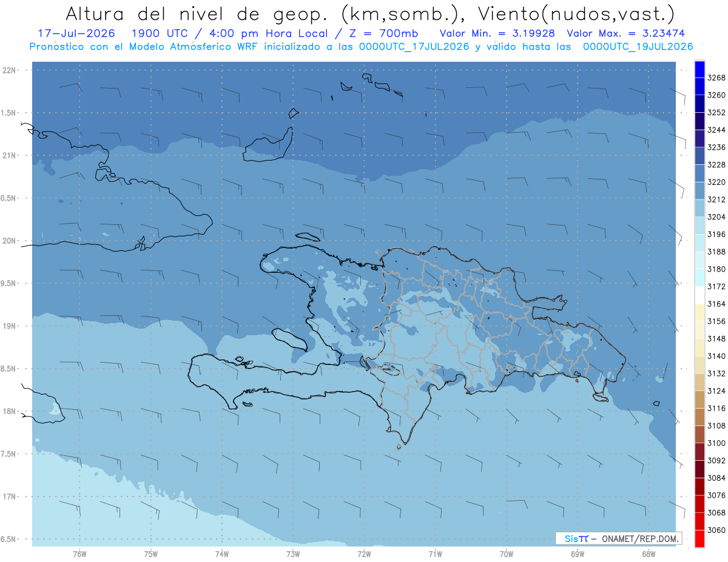This screenshot has width=728, height=562.
Task: Pick the tan swatch between 3124 and 3116
Action: [x=699, y=400]
